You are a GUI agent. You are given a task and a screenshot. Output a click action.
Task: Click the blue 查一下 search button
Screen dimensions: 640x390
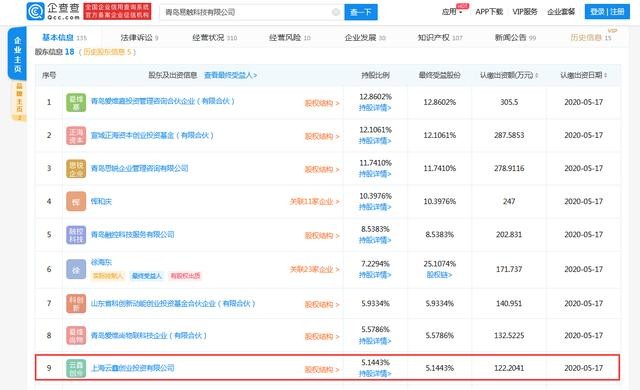point(361,12)
